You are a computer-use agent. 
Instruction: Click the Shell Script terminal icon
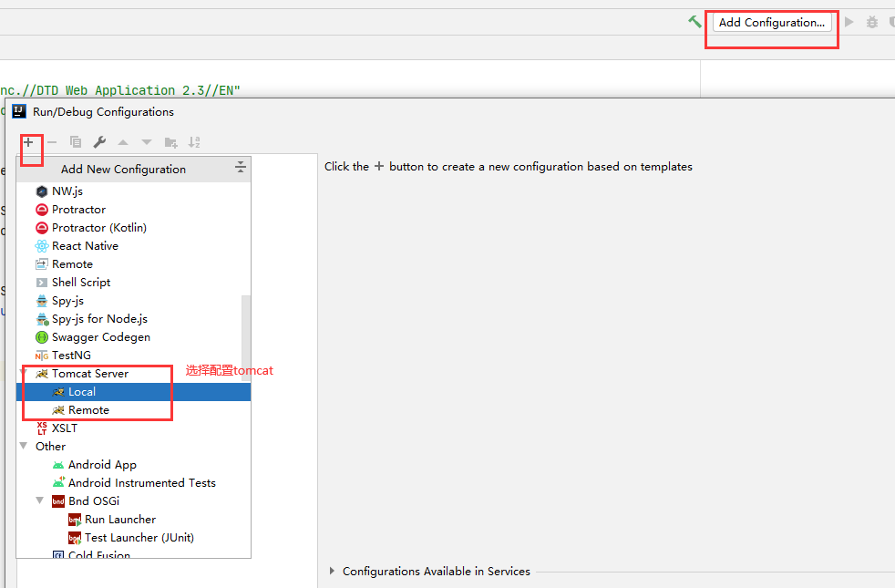[x=42, y=283]
